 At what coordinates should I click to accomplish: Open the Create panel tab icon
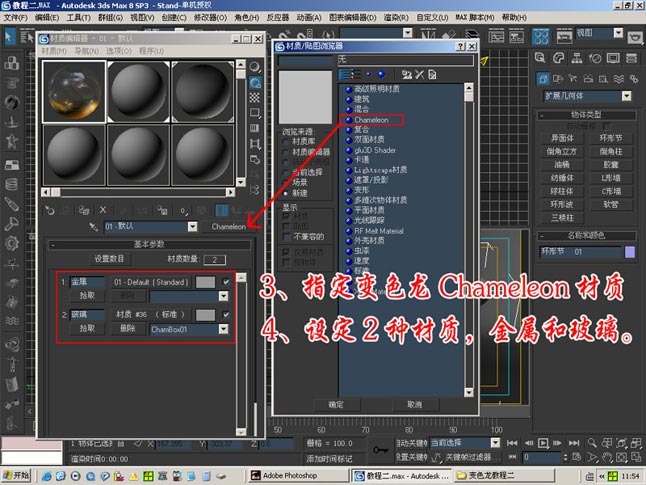[540, 58]
